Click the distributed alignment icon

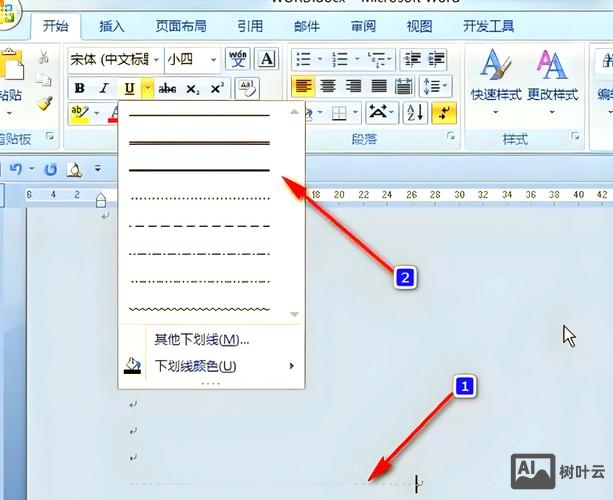[x=403, y=86]
